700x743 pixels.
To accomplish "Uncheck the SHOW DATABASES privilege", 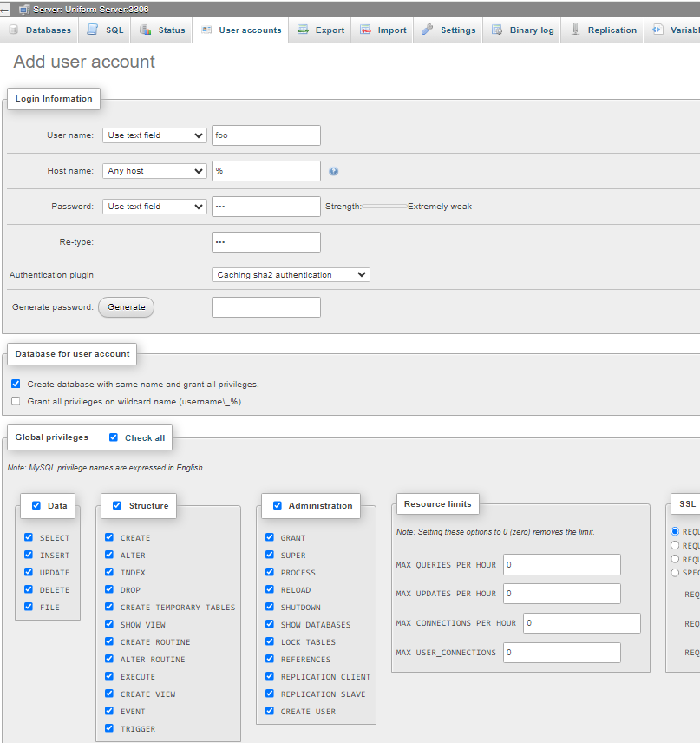I will pos(270,623).
